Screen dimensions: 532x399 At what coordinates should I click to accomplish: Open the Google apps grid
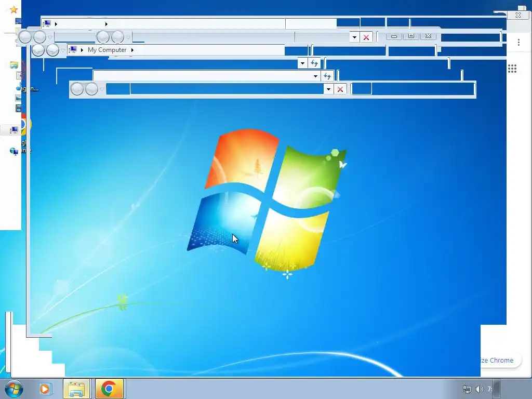coord(512,69)
